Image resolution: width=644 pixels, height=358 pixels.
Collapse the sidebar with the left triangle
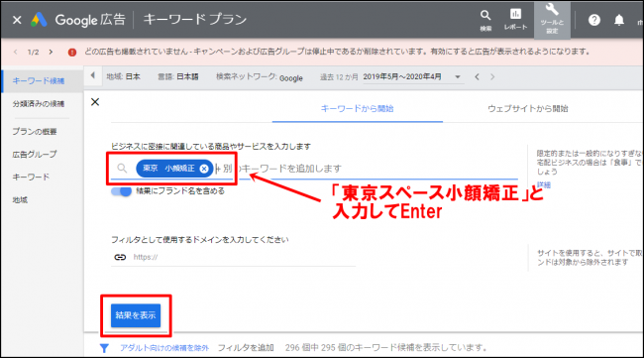click(93, 75)
